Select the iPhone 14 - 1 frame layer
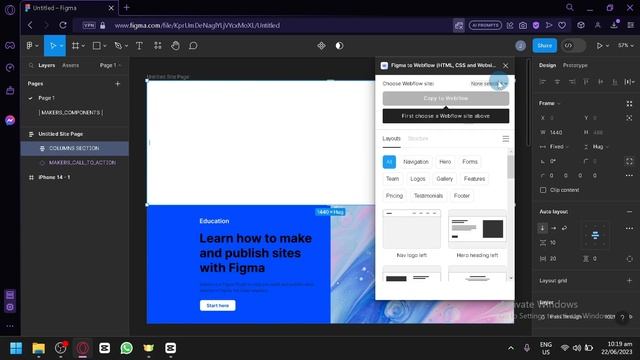The height and width of the screenshot is (360, 640). click(x=54, y=177)
